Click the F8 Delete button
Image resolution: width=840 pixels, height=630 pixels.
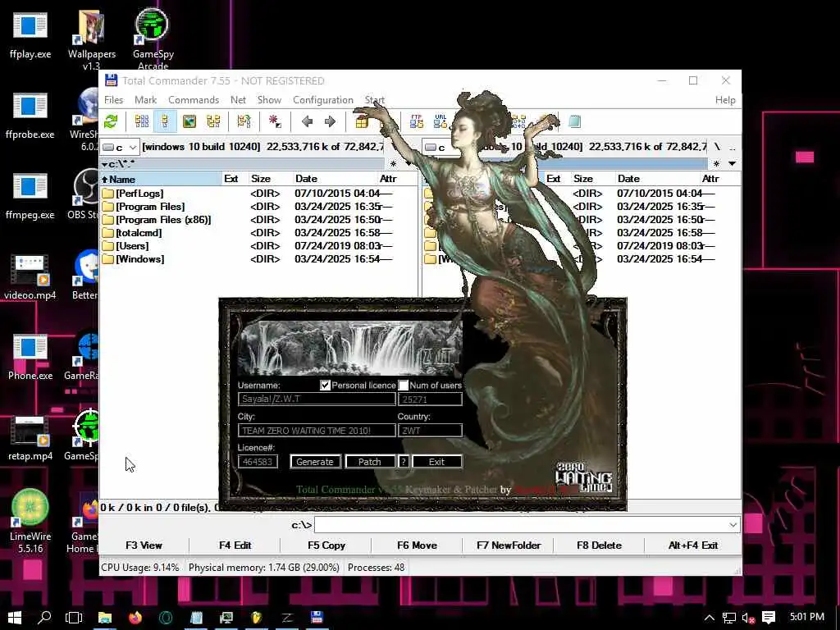pos(599,546)
